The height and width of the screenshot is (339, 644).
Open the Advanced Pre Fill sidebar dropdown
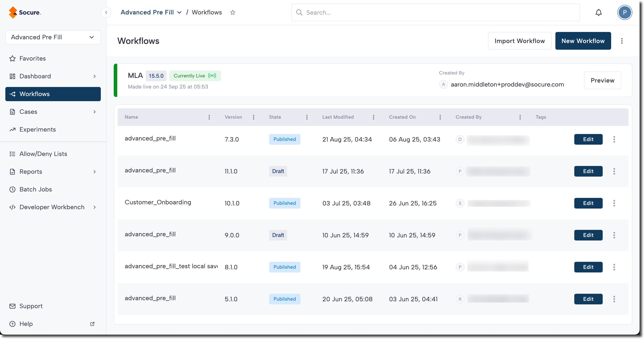pyautogui.click(x=53, y=37)
